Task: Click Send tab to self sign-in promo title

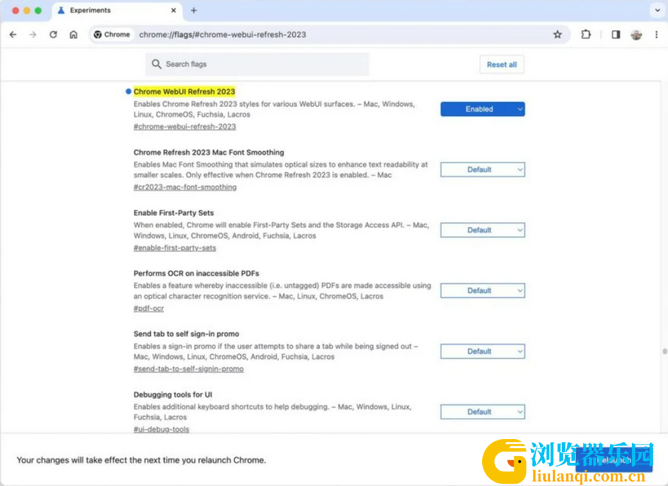Action: [186, 334]
